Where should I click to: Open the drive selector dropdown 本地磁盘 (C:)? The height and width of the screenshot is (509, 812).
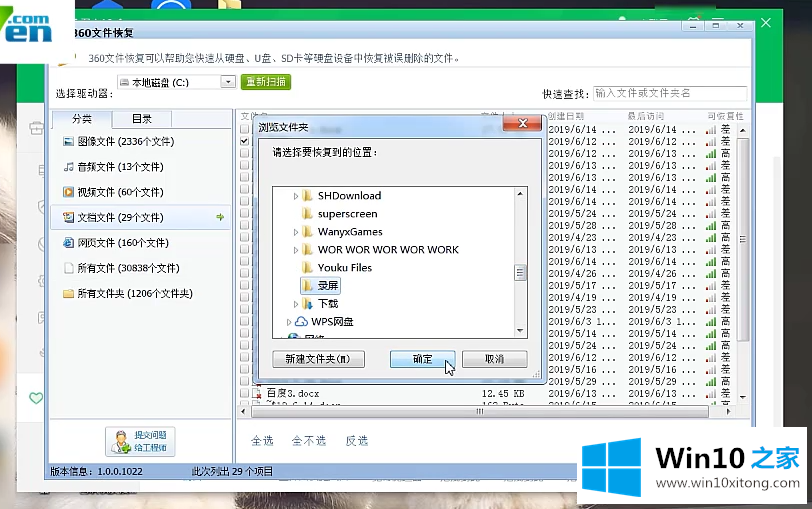coord(228,82)
